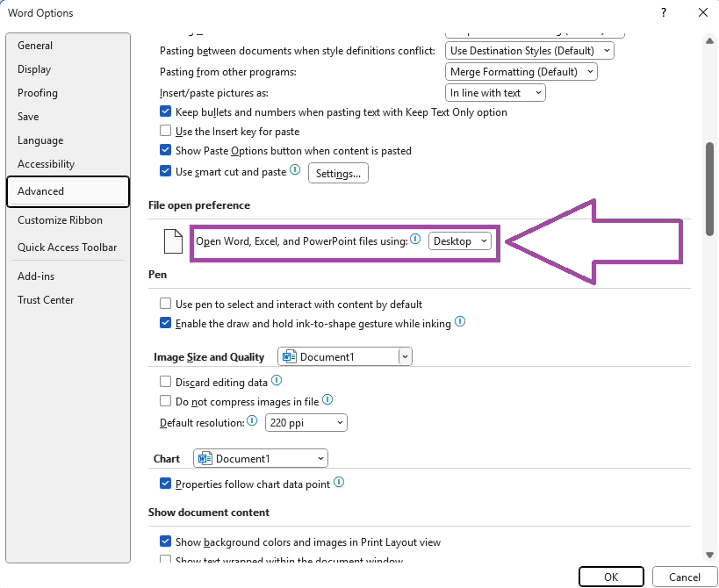Screen dimensions: 719x588
Task: Open Insert/paste pictures as In line with text dropdown
Action: tap(495, 92)
